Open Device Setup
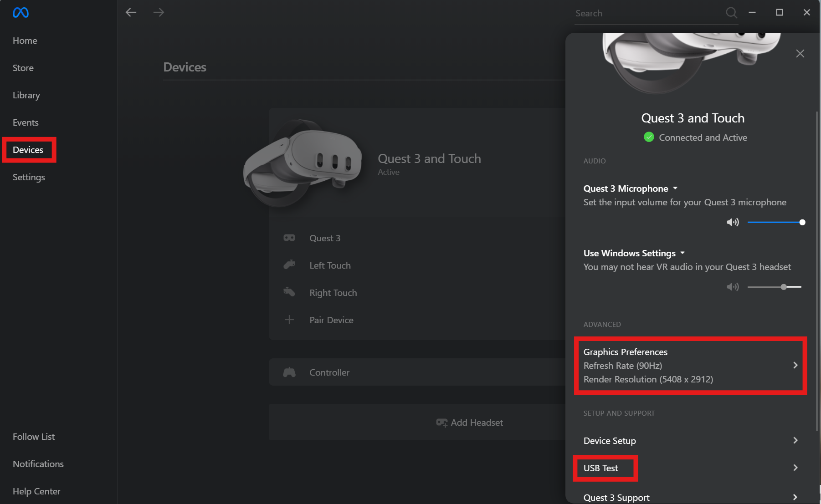The width and height of the screenshot is (821, 504). click(691, 440)
